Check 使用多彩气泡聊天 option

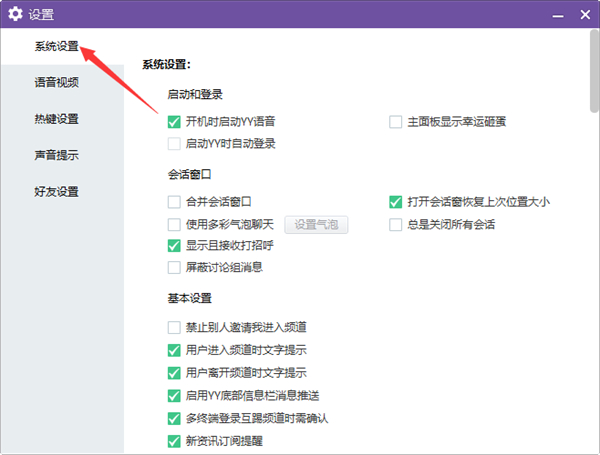pyautogui.click(x=174, y=224)
